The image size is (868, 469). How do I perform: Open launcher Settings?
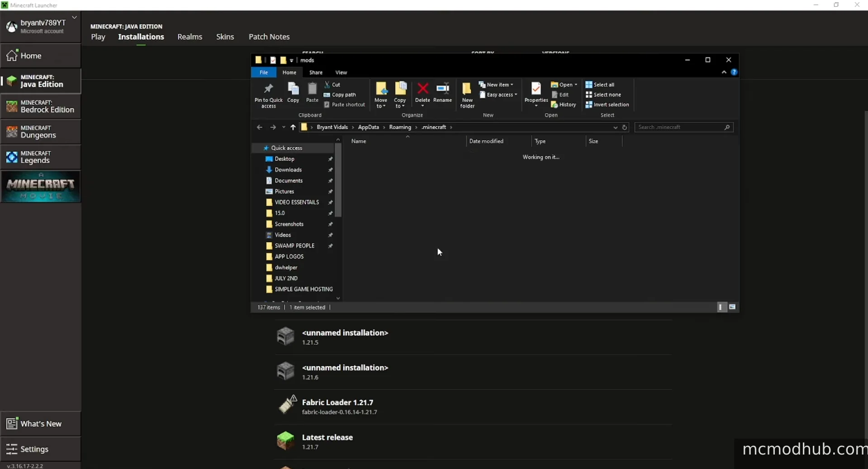(x=34, y=449)
